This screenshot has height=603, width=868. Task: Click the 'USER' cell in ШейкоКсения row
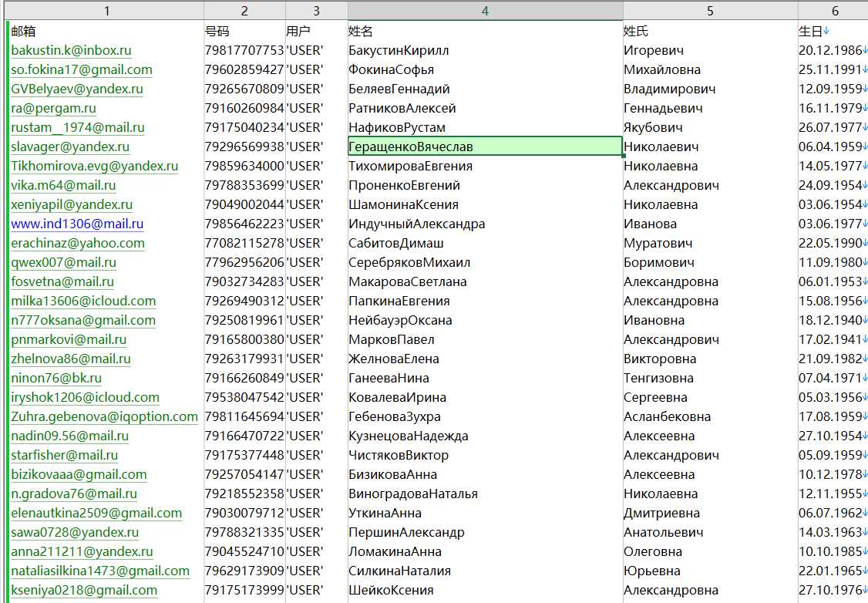coord(316,590)
